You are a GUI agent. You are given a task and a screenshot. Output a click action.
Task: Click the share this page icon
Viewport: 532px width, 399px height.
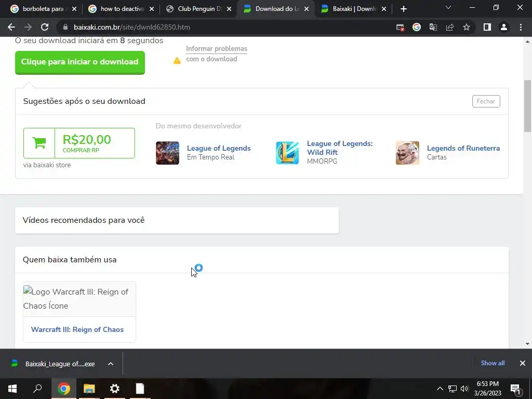[x=450, y=27]
